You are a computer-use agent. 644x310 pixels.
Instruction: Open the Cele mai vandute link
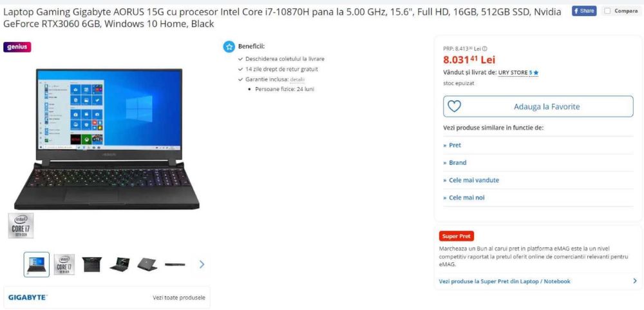474,180
